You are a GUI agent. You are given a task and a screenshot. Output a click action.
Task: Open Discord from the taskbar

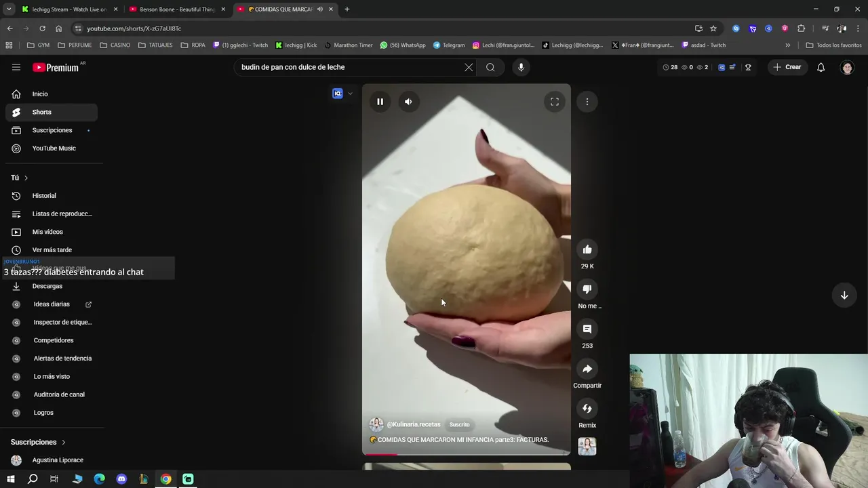point(121,479)
